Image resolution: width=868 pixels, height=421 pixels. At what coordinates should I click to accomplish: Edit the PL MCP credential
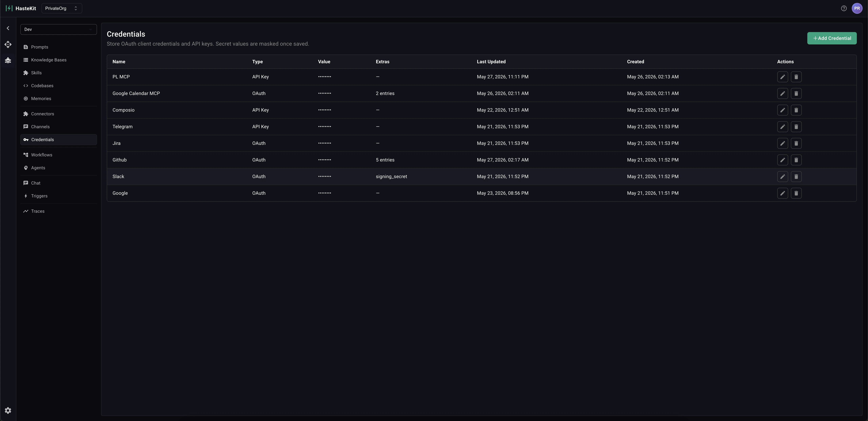(x=782, y=77)
